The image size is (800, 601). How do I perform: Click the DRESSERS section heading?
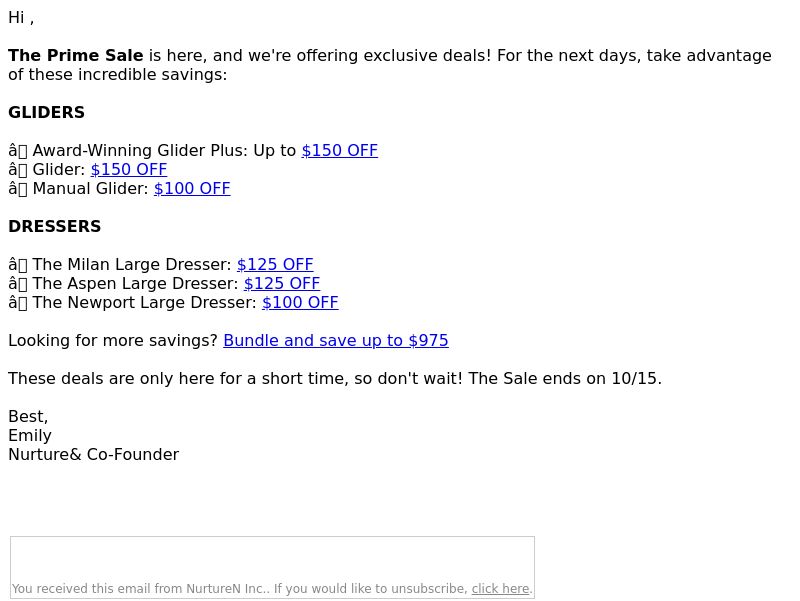pos(55,226)
